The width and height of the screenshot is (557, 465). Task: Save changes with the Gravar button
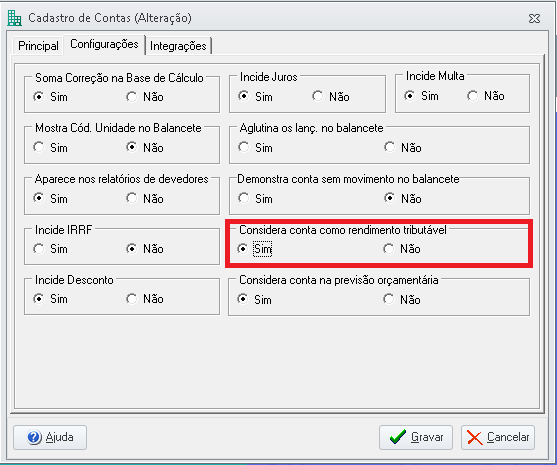click(x=416, y=437)
